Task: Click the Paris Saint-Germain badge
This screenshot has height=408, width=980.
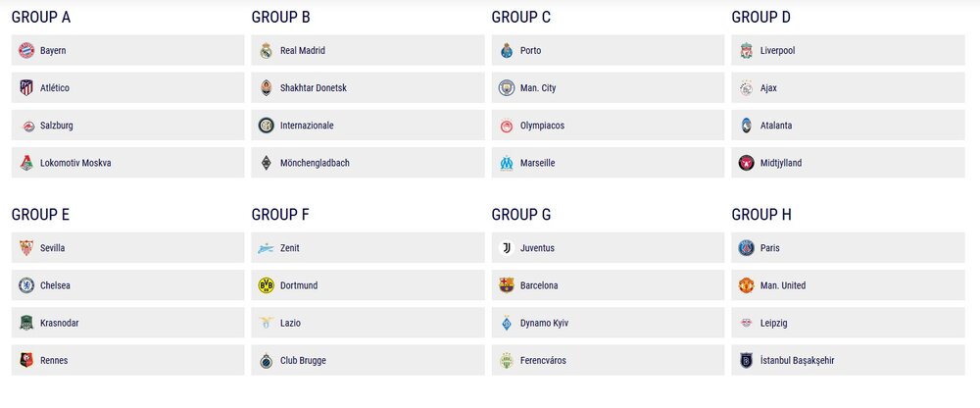Action: [746, 248]
